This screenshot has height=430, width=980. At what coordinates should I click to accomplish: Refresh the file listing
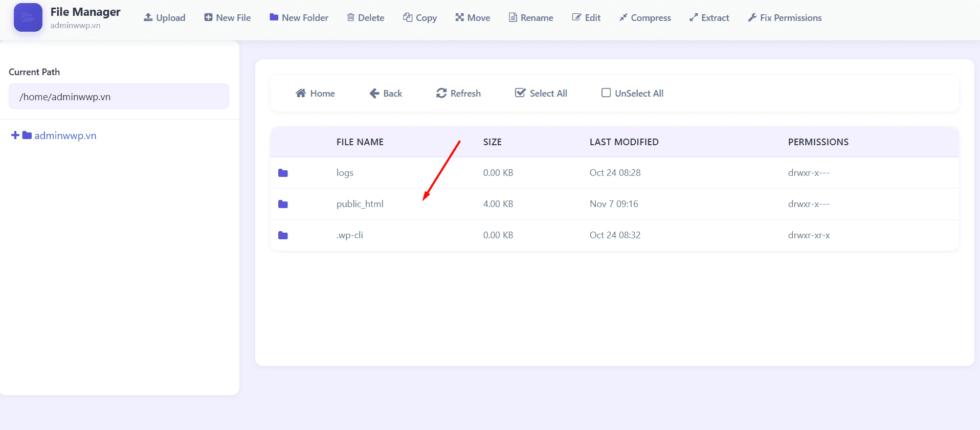pyautogui.click(x=458, y=93)
